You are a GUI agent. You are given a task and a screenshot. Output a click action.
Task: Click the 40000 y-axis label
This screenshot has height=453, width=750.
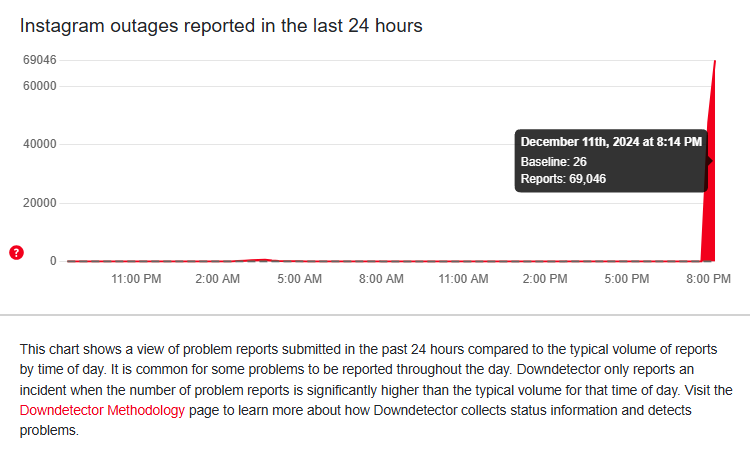pyautogui.click(x=40, y=144)
